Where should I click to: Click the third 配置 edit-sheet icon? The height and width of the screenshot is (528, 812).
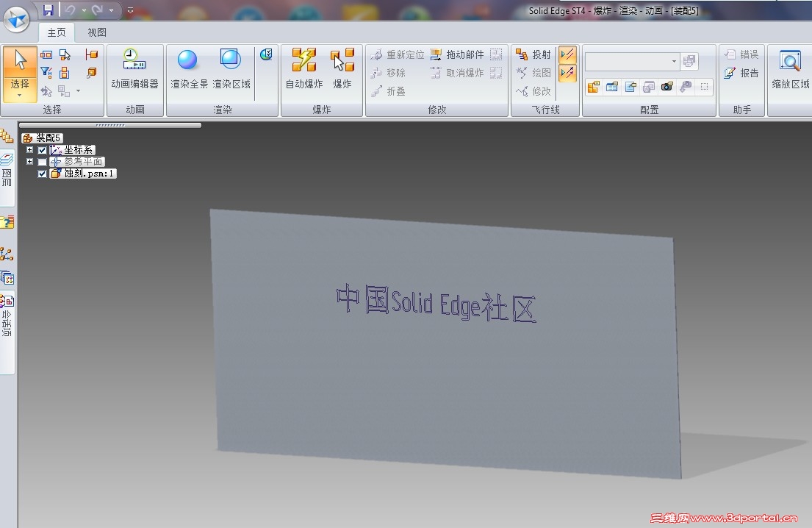click(630, 87)
